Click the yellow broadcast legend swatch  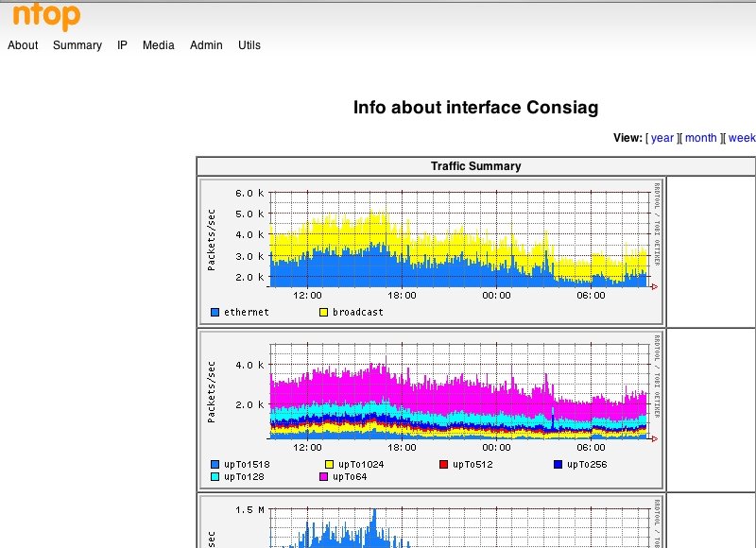coord(323,313)
